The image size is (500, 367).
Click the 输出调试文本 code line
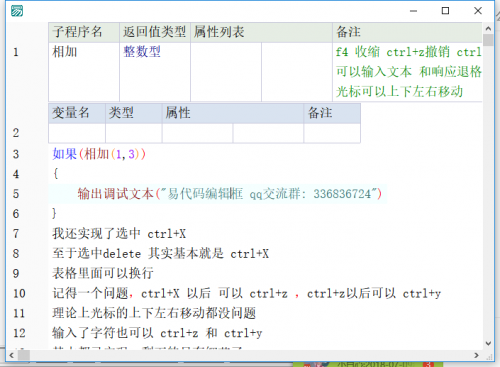[230, 194]
